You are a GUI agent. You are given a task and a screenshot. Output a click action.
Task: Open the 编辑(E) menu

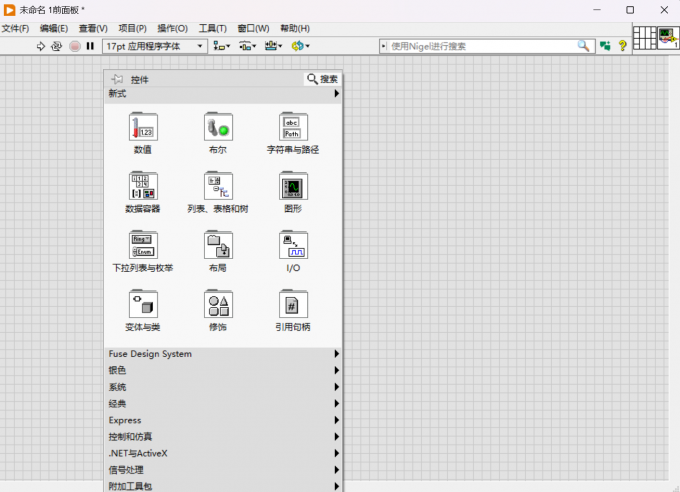[x=54, y=29]
